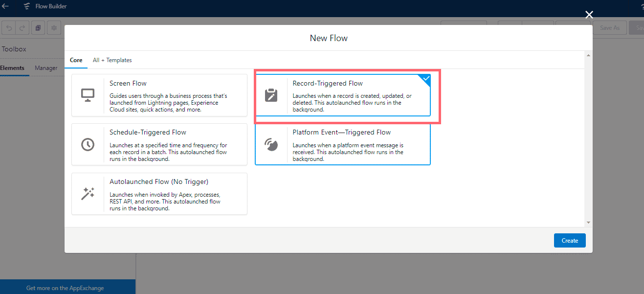
Task: Select the Record-Triggered Flow title
Action: click(x=328, y=83)
